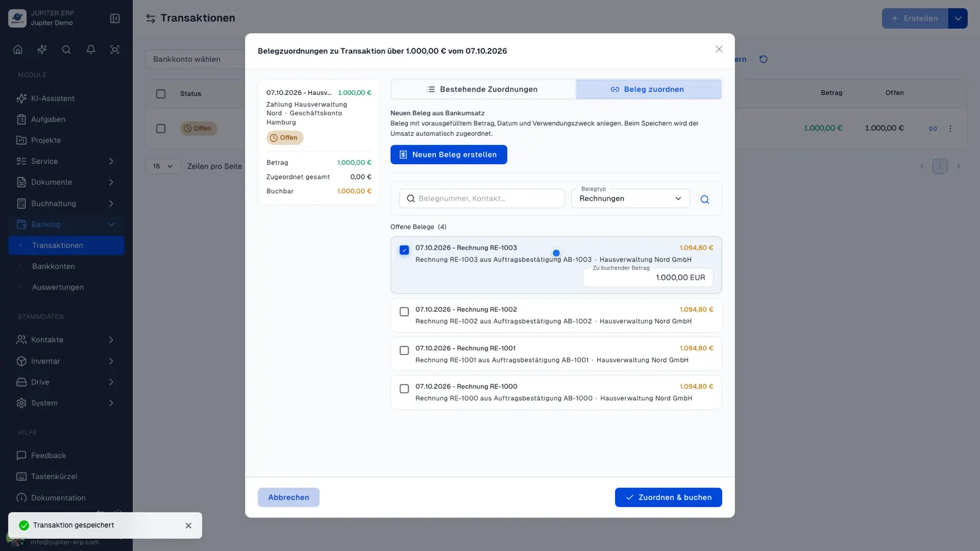Open the Erstellen dropdown arrow
Image resolution: width=980 pixels, height=551 pixels.
[958, 18]
